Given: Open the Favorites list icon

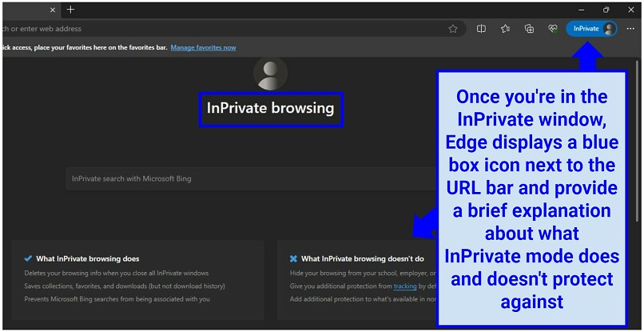Looking at the screenshot, I should (505, 29).
